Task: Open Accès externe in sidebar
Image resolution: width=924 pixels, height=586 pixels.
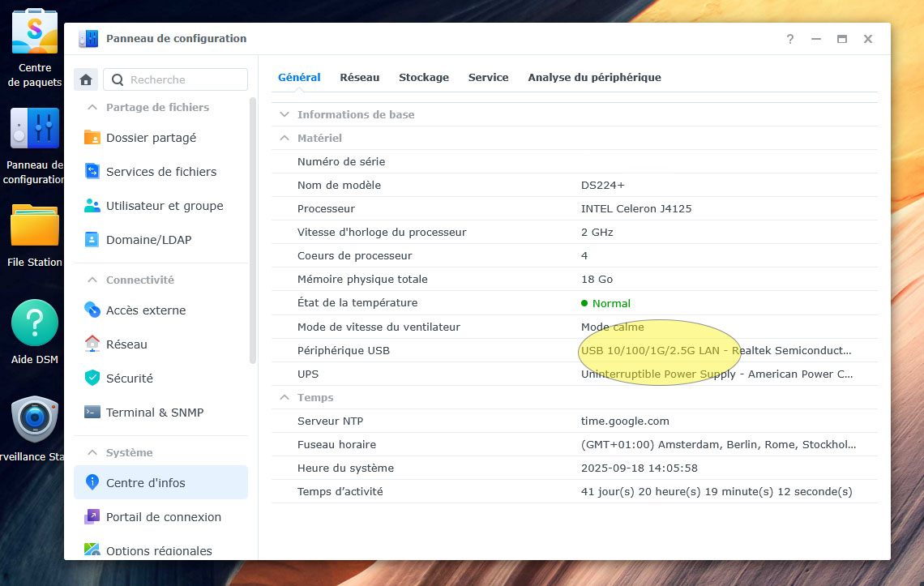Action: coord(145,310)
